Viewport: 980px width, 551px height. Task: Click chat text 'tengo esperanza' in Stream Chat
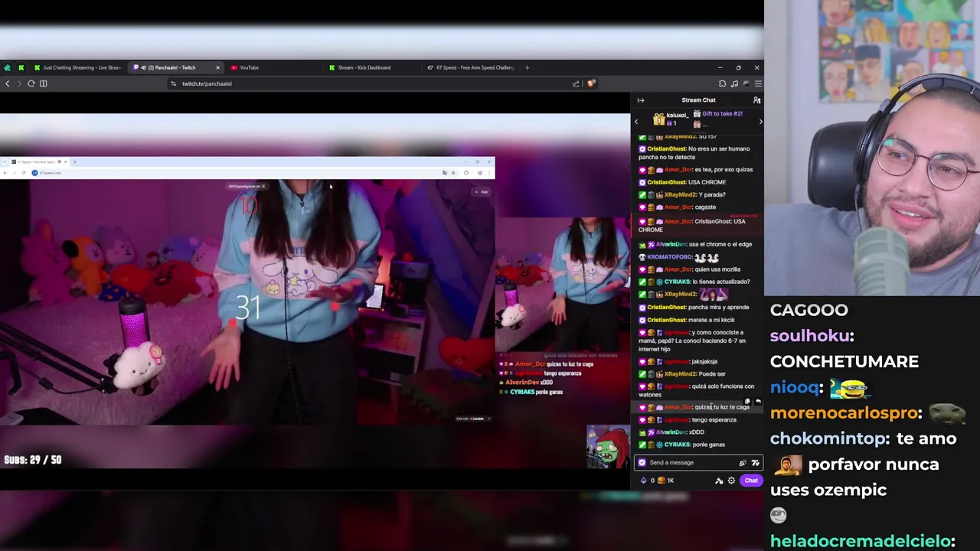(714, 420)
